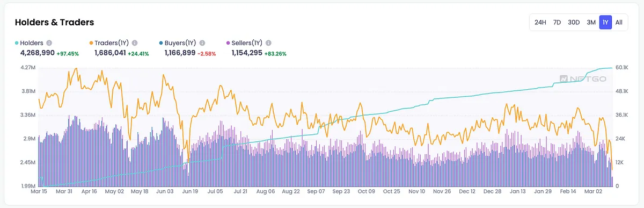Click the +97.45% holders change
This screenshot has width=644, height=208.
[x=68, y=54]
